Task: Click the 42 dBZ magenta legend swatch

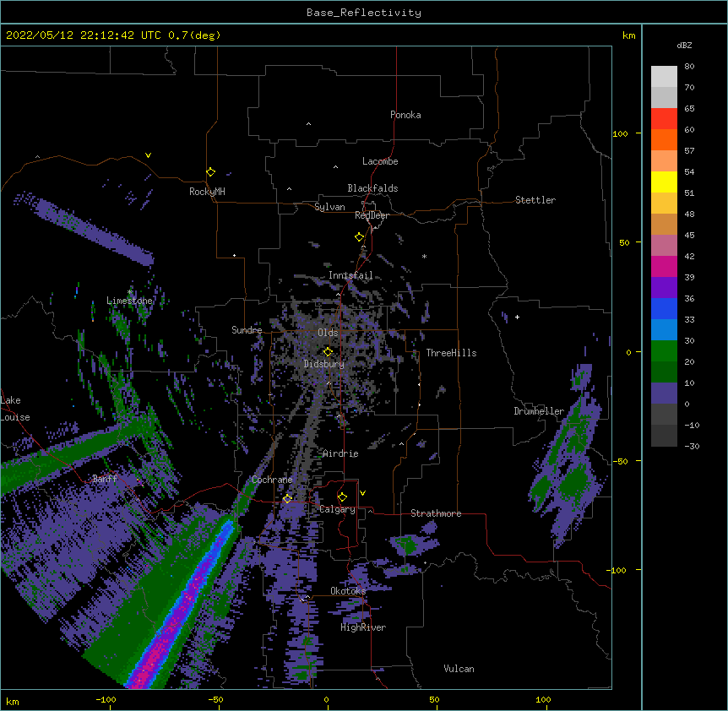Action: pos(664,266)
